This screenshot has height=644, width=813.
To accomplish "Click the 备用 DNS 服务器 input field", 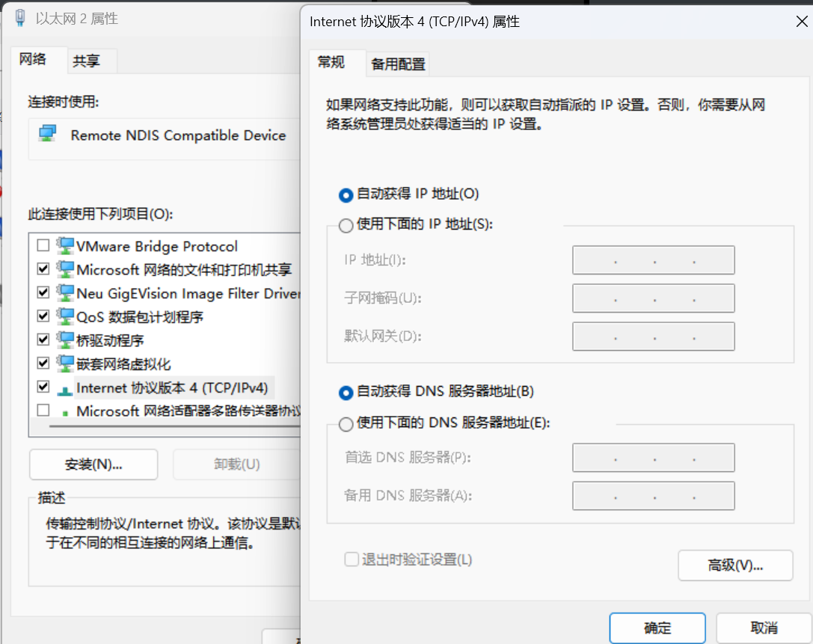I will coord(653,496).
